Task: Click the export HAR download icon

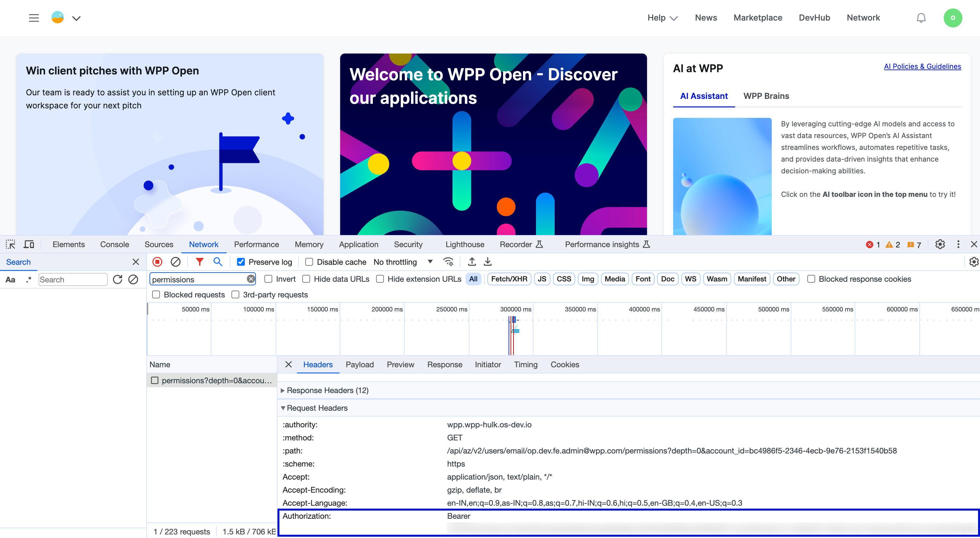Action: tap(488, 262)
